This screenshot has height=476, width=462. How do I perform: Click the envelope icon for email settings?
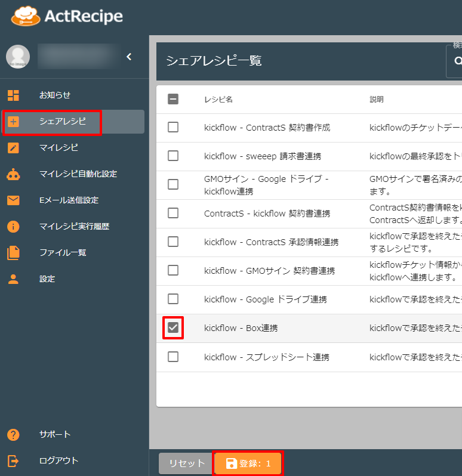(13, 200)
